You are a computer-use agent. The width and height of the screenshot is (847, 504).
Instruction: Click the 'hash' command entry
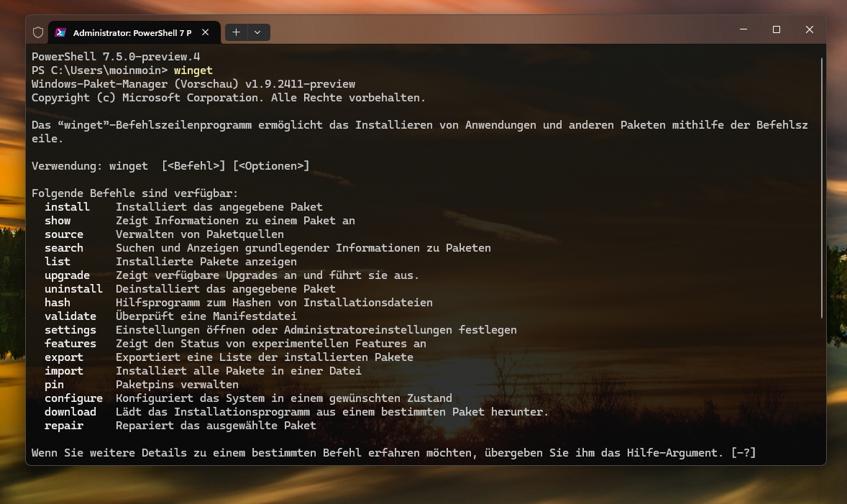pos(58,303)
